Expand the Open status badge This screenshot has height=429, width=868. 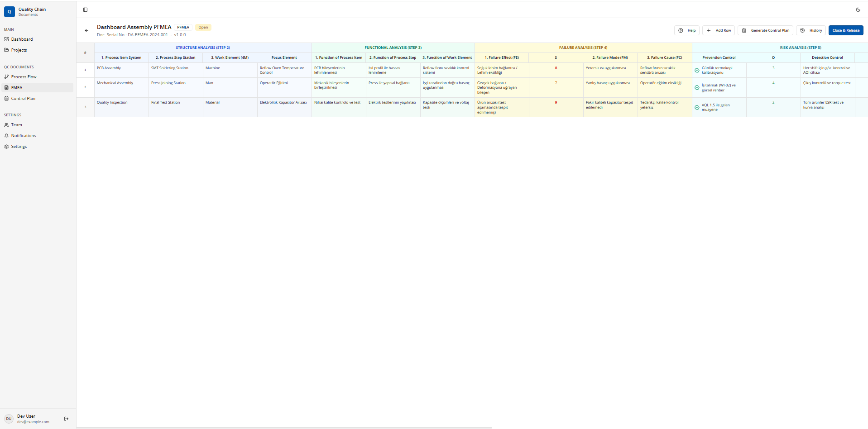point(203,27)
